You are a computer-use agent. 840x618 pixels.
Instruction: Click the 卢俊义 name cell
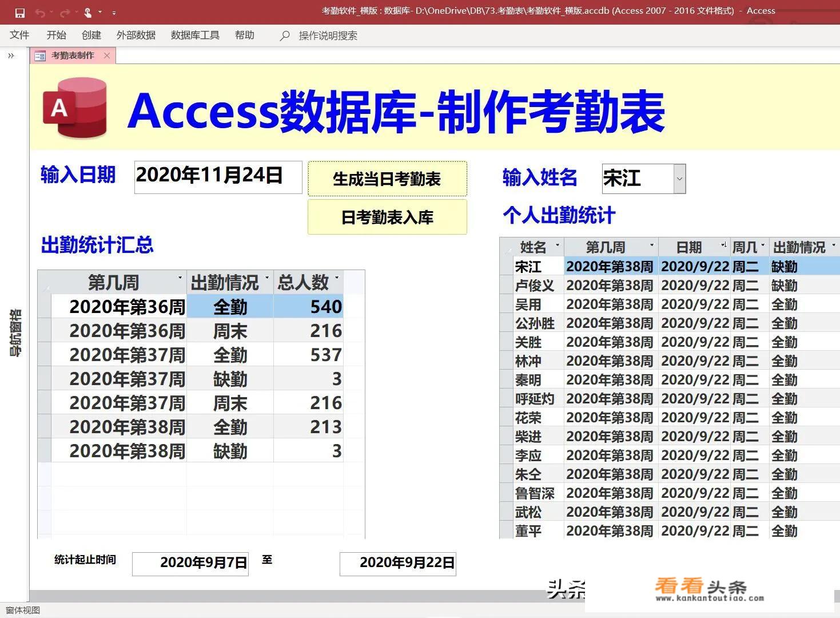coord(539,285)
